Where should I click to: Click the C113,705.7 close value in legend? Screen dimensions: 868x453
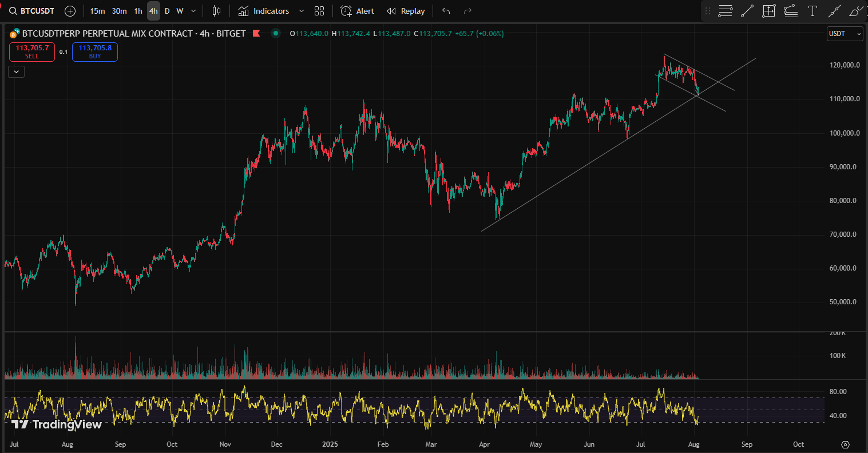tap(433, 34)
